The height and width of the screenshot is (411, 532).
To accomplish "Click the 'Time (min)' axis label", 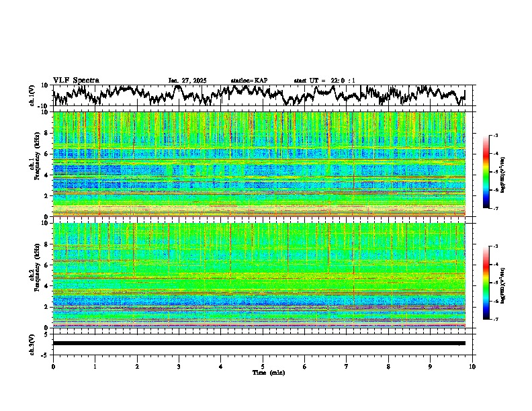I will tap(269, 373).
